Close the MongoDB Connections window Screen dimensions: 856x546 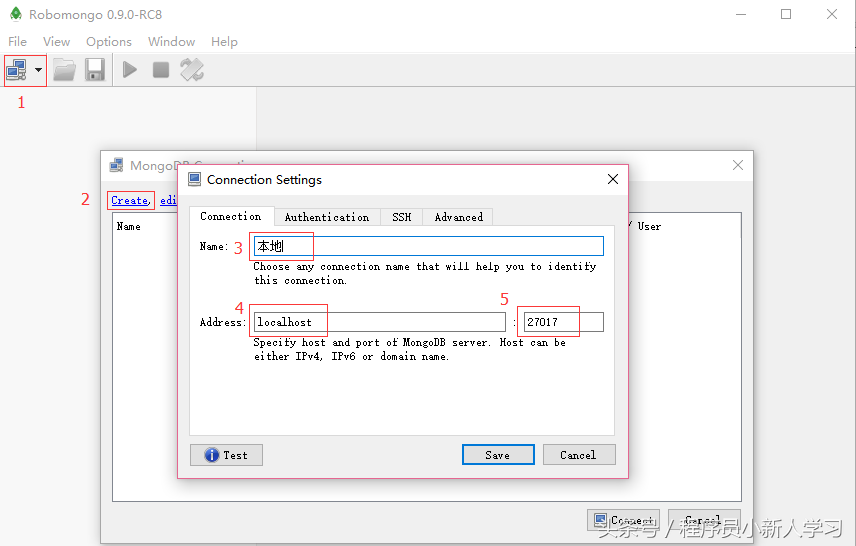click(x=738, y=165)
